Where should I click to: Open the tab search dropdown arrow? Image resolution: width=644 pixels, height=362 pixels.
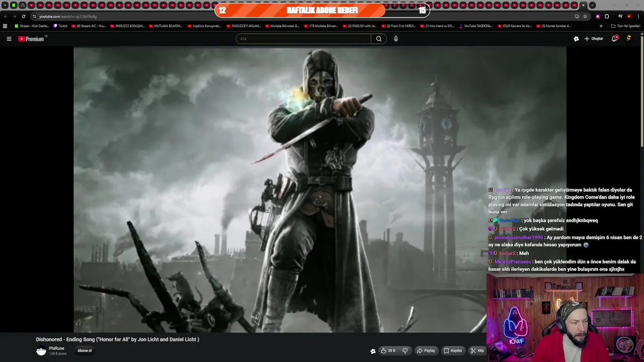5,5
